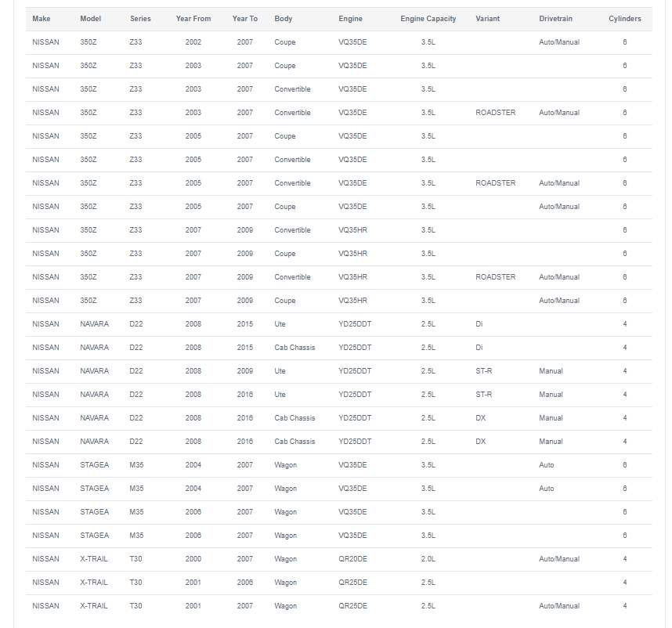Image resolution: width=672 pixels, height=628 pixels.
Task: Click the Year To column header
Action: pos(244,19)
